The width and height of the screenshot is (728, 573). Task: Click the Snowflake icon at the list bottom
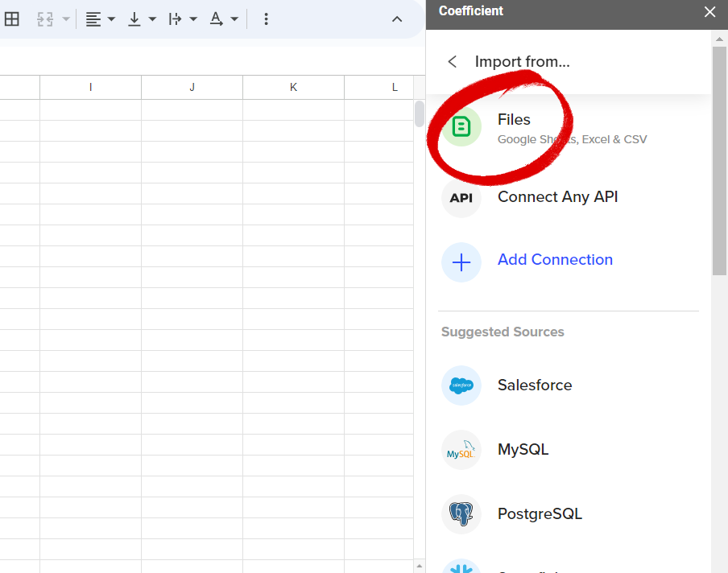pyautogui.click(x=461, y=567)
